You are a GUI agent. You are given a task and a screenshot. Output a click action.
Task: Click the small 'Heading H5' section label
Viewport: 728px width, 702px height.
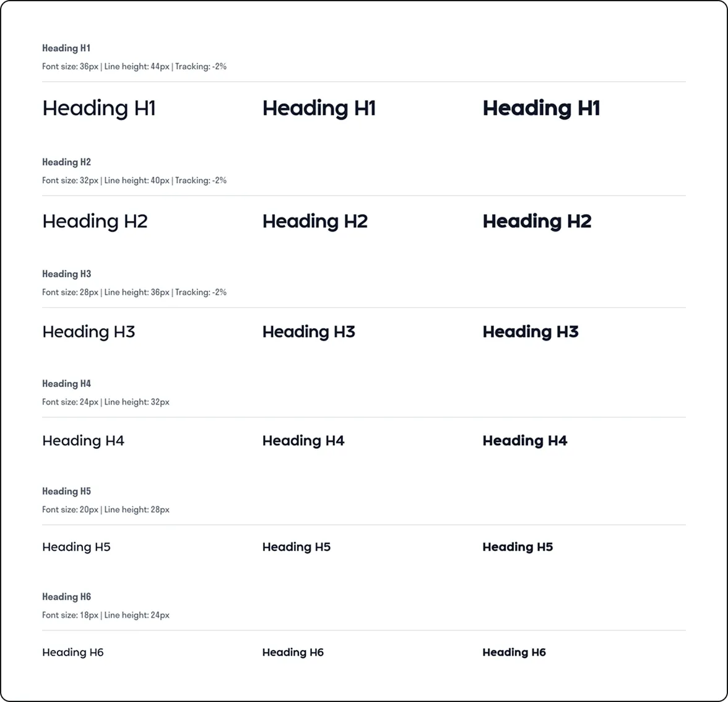[x=66, y=492]
